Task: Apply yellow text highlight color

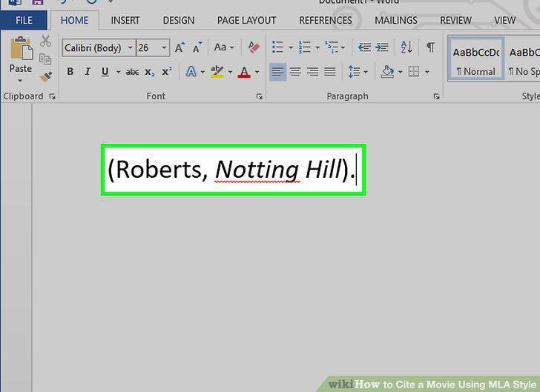Action: point(217,72)
